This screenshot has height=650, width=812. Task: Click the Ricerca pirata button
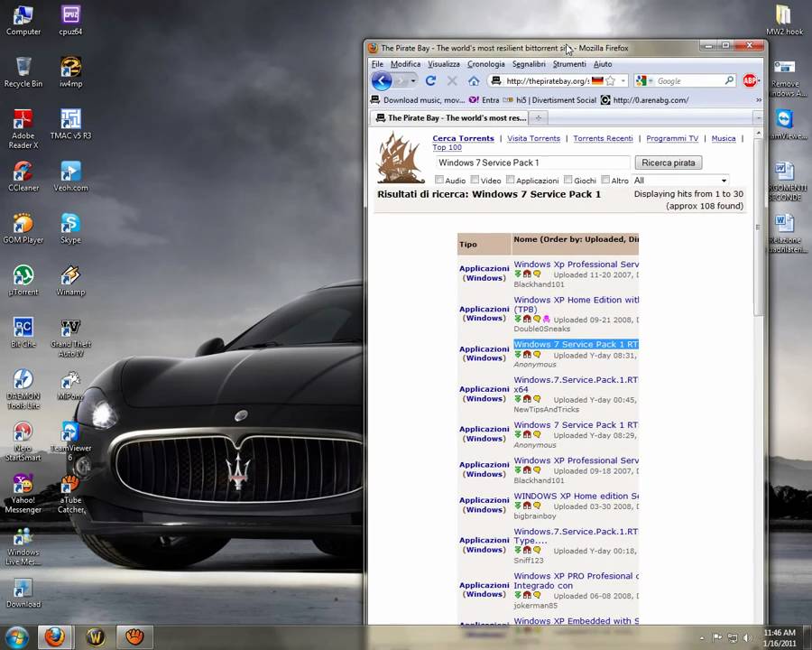(x=669, y=162)
